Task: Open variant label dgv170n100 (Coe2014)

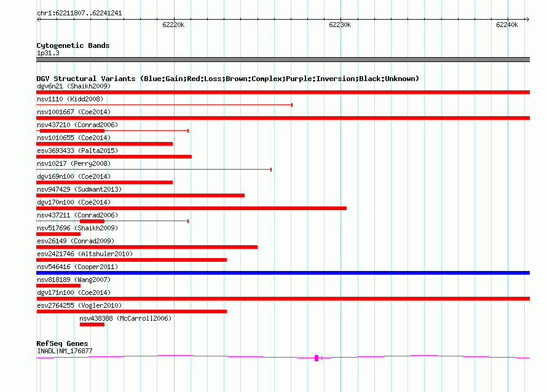Action: (74, 202)
